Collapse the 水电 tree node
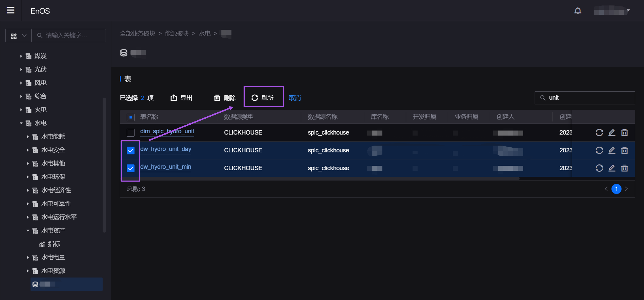This screenshot has width=644, height=300. [21, 123]
